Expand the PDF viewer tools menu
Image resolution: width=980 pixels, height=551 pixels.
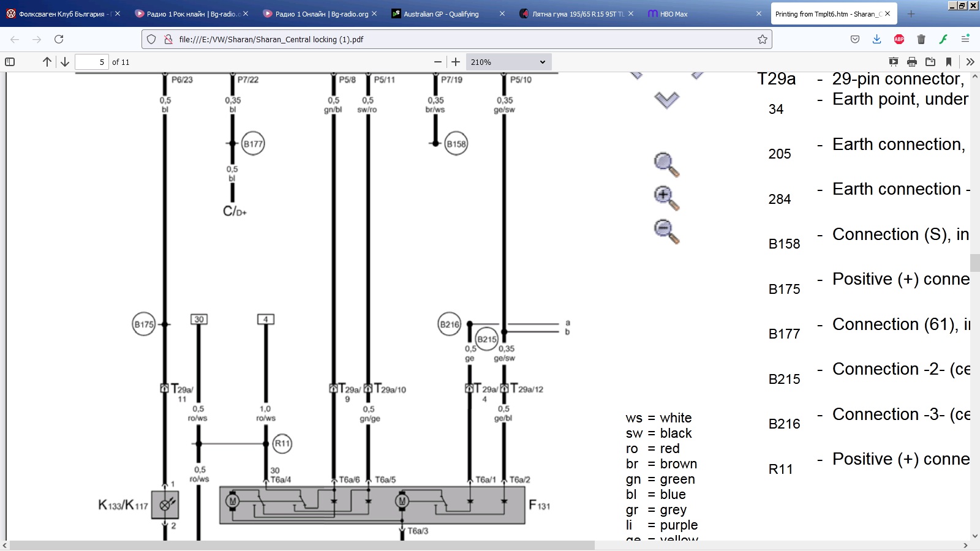[x=970, y=62]
